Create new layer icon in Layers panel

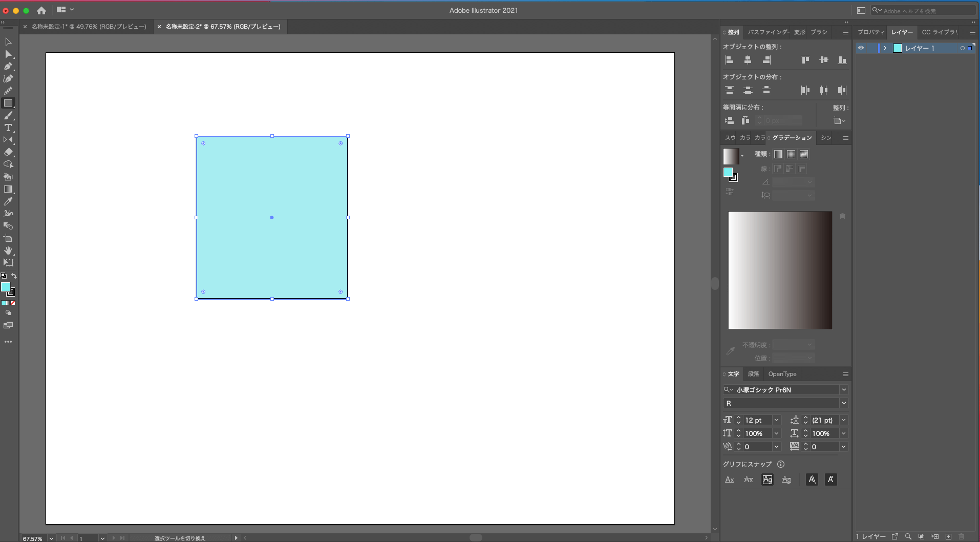pos(948,536)
